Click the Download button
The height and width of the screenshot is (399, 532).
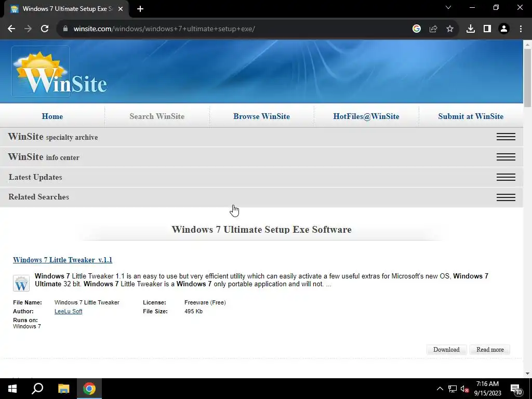point(446,350)
